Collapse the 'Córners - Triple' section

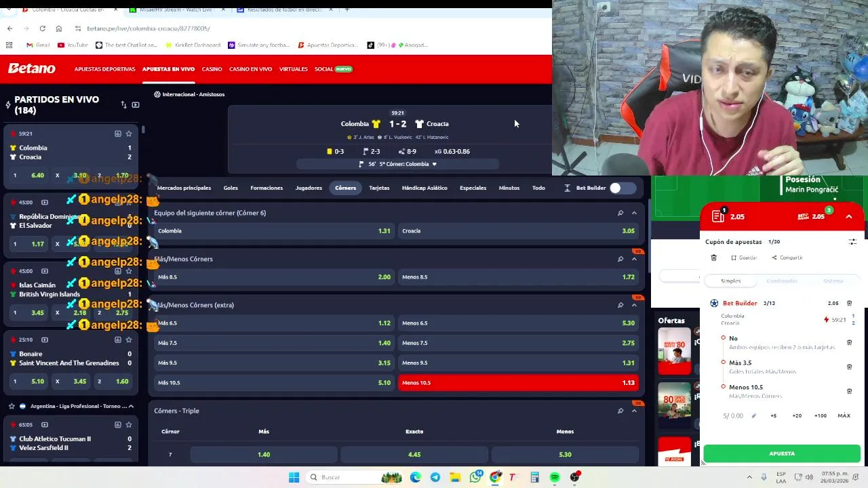(x=634, y=411)
